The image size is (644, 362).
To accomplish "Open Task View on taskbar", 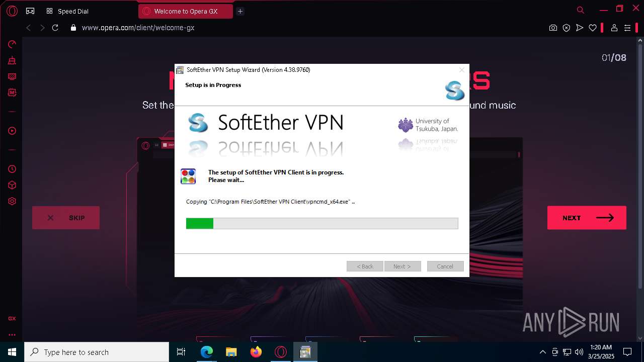I will coord(181,352).
